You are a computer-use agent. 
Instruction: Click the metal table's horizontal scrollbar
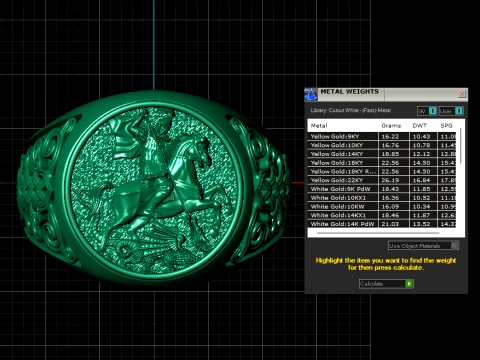[x=378, y=233]
